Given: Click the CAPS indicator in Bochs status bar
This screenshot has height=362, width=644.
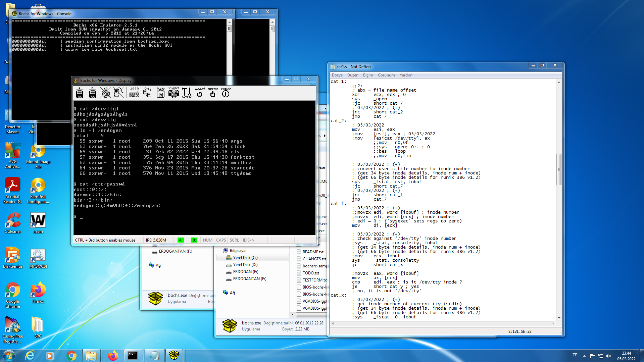Looking at the screenshot, I should [x=221, y=240].
